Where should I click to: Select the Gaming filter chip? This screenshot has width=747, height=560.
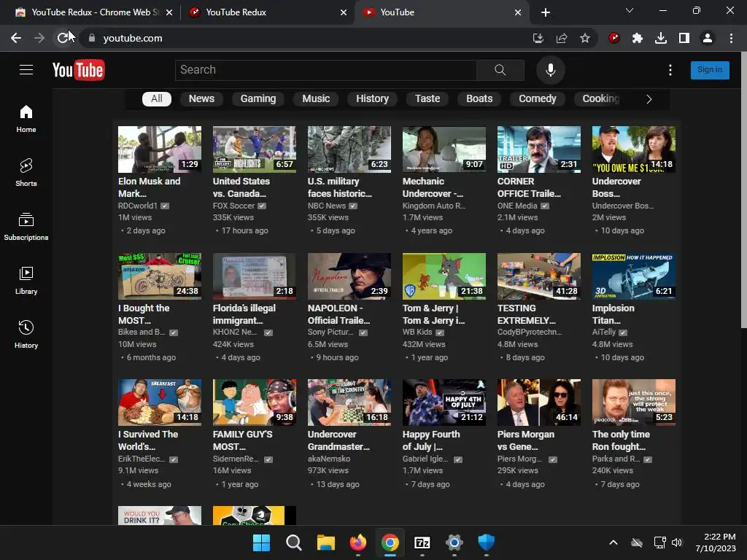258,98
